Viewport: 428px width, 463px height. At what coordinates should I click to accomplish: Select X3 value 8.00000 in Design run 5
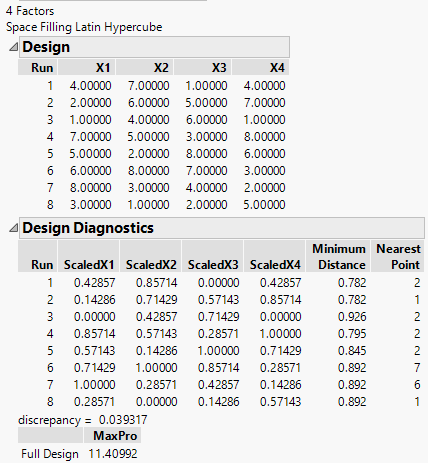(x=206, y=154)
